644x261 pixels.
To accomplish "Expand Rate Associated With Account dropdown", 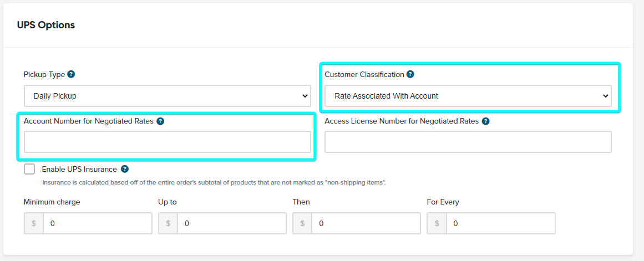I will [468, 96].
